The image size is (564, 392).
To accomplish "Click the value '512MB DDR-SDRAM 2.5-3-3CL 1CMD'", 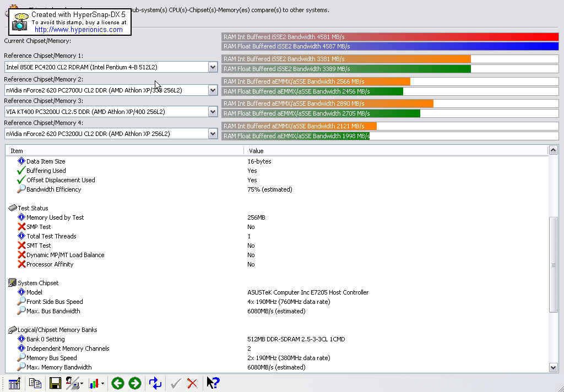I will click(x=296, y=339).
